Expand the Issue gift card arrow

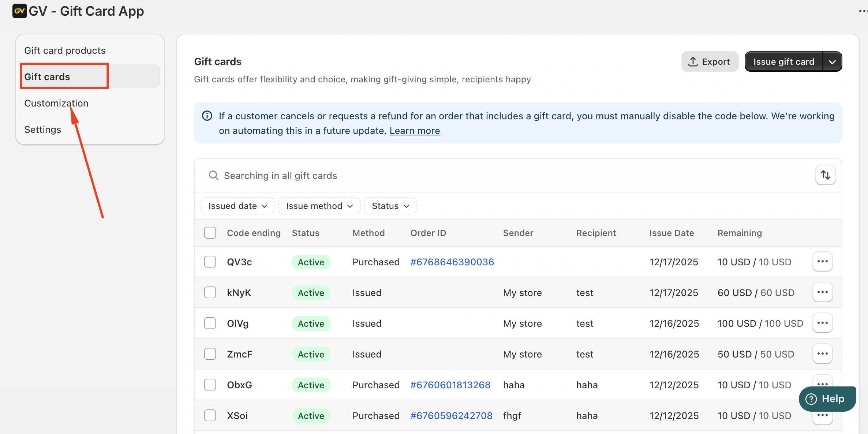point(832,62)
